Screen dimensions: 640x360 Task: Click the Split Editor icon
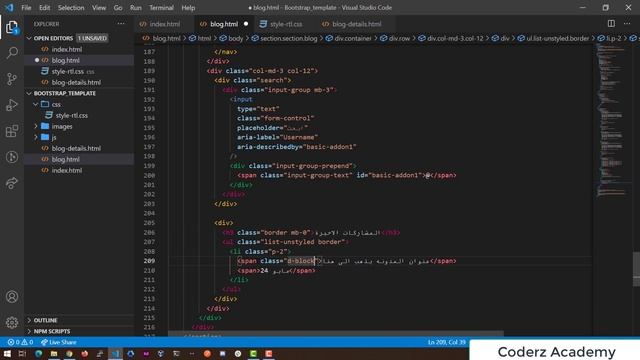pyautogui.click(x=611, y=24)
